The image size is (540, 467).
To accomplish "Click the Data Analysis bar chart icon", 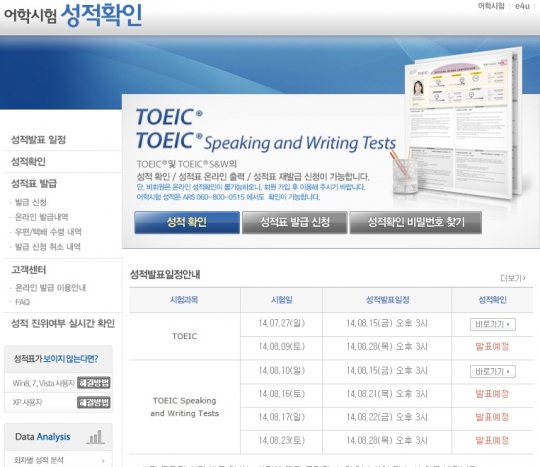I will (x=95, y=437).
